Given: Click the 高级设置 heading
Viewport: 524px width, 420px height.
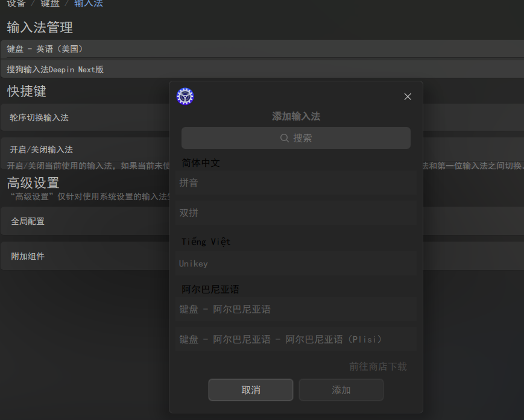Looking at the screenshot, I should click(x=33, y=183).
